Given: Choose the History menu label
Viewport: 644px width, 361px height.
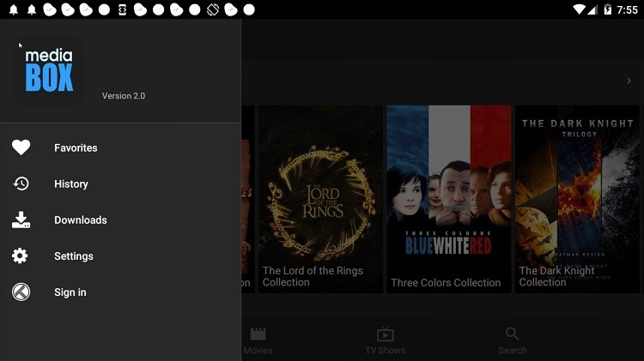Looking at the screenshot, I should (71, 184).
